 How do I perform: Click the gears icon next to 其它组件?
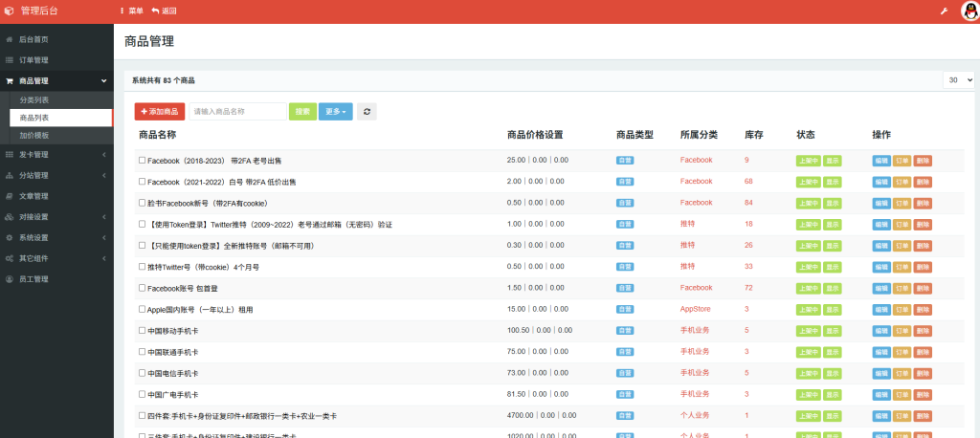click(x=9, y=258)
